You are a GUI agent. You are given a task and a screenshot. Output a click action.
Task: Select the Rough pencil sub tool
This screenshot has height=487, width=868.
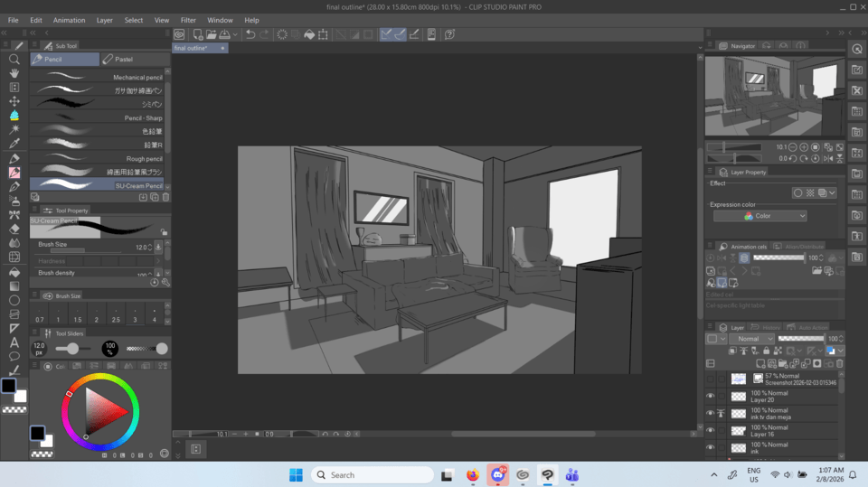[97, 158]
